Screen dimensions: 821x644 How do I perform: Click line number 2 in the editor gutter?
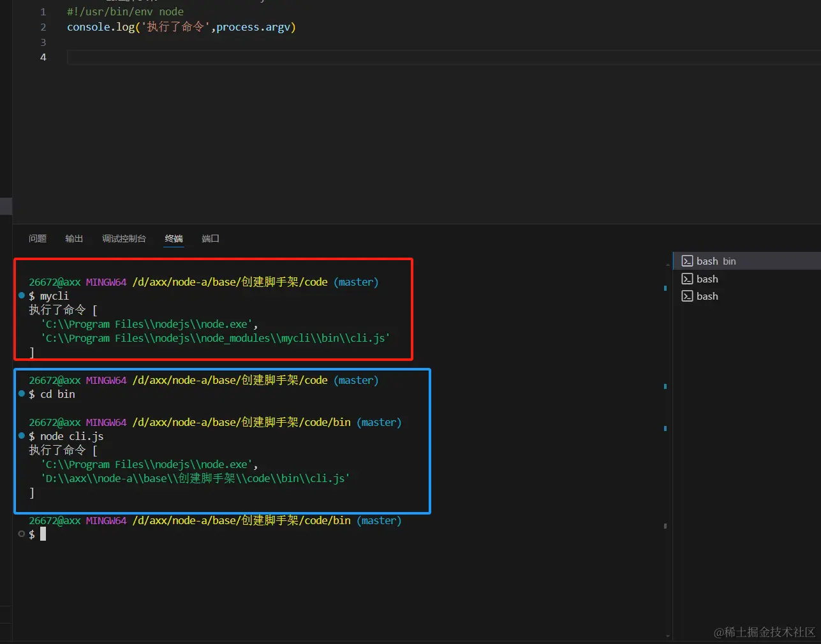(43, 27)
